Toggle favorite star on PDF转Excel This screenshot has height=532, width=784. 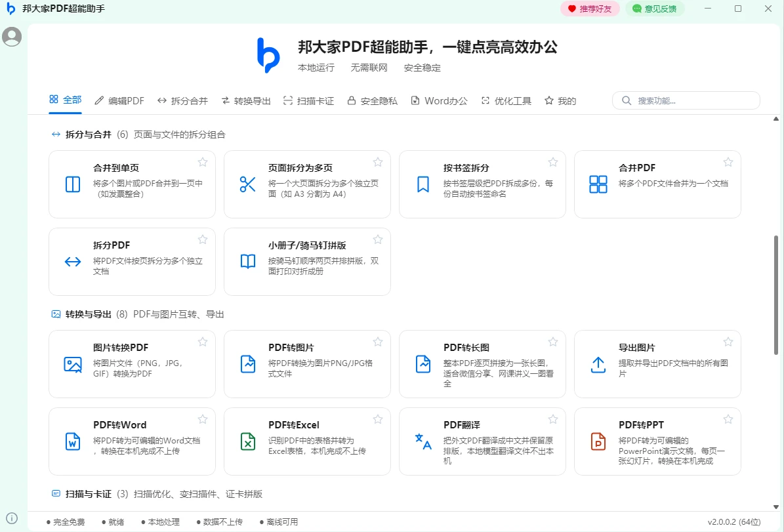point(378,419)
